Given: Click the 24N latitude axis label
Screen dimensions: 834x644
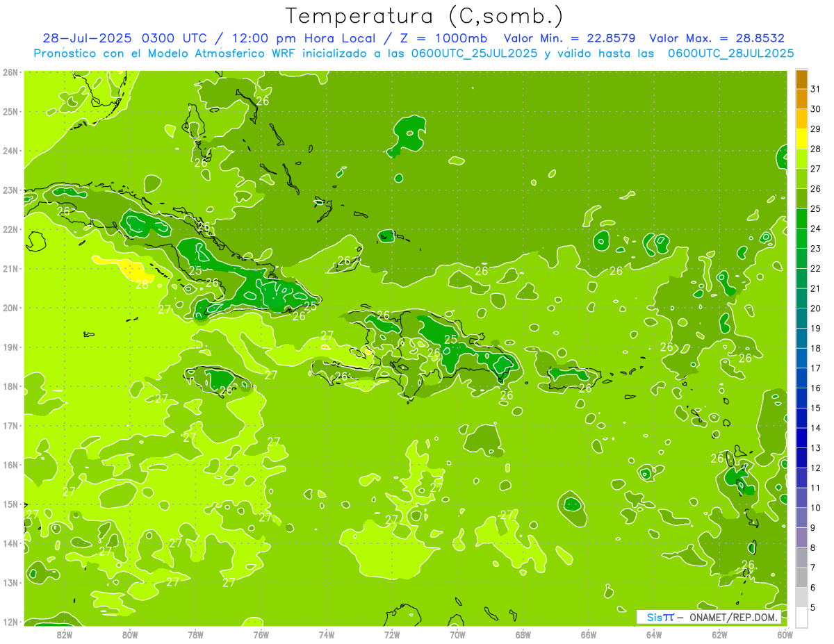Looking at the screenshot, I should point(10,151).
